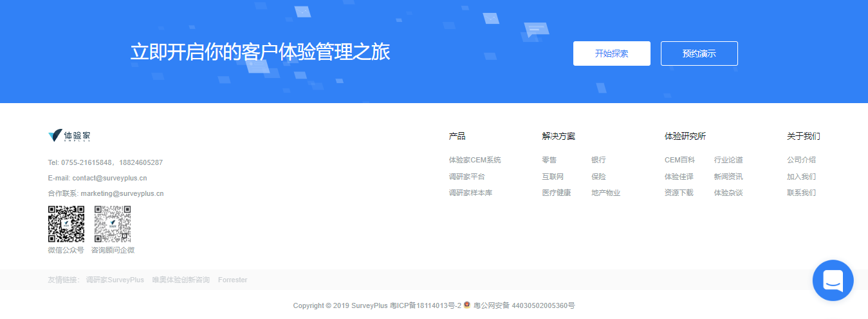
Task: Visit friend link Forrester
Action: [232, 280]
